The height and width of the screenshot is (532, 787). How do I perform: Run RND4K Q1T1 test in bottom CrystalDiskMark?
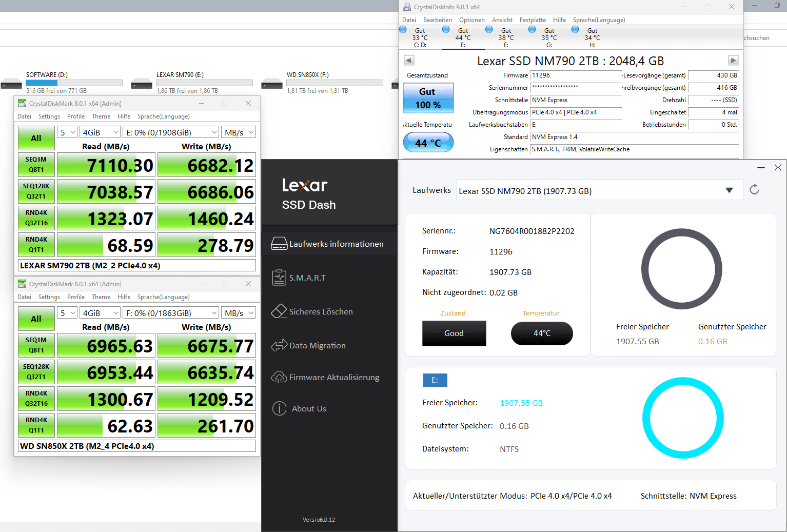click(36, 425)
